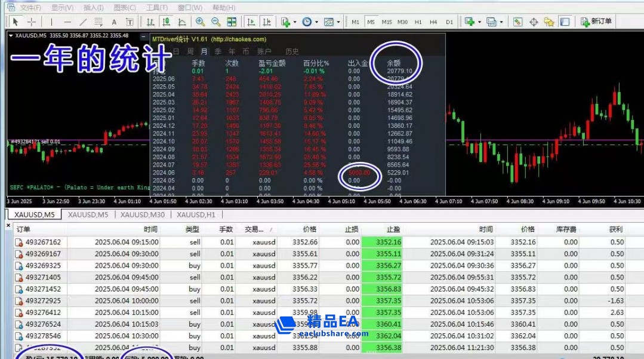This screenshot has width=644, height=359.
Task: Draw a horizontal line with the line tool
Action: pyautogui.click(x=67, y=22)
